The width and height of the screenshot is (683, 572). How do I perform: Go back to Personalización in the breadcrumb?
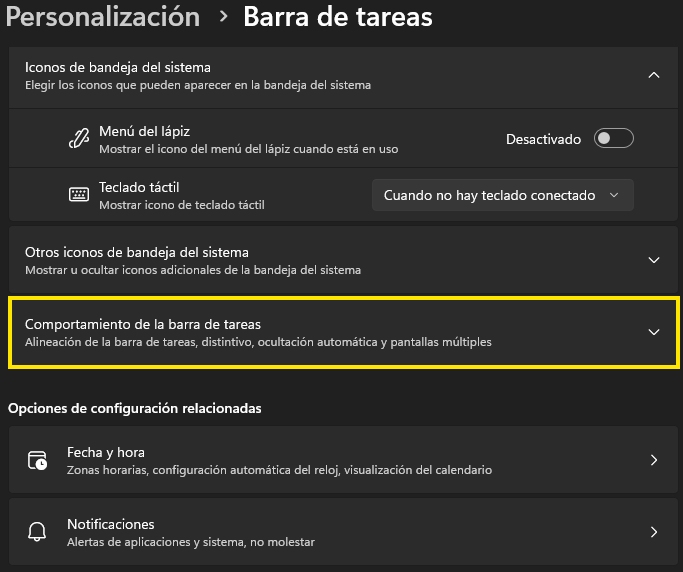(x=104, y=17)
